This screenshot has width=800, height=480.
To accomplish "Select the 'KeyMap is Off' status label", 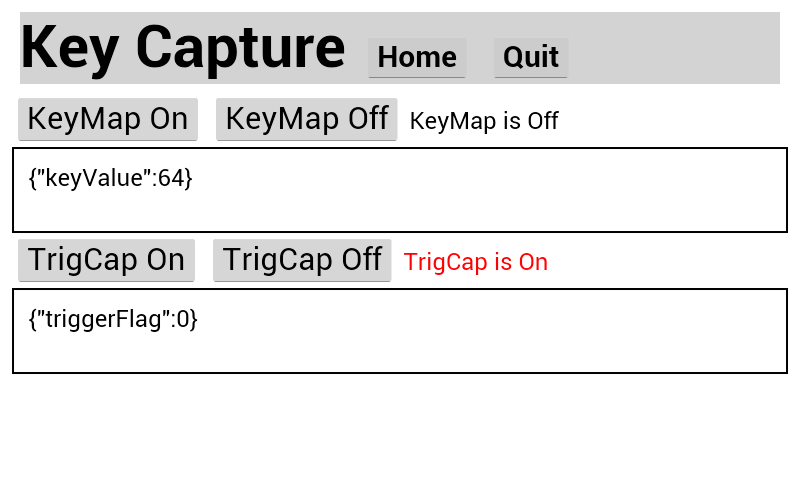I will [x=484, y=121].
